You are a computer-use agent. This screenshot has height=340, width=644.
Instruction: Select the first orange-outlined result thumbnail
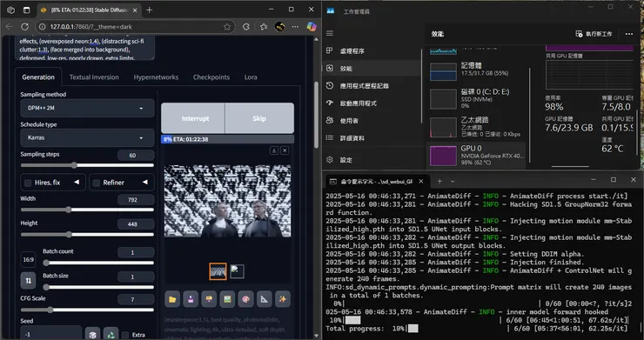218,271
